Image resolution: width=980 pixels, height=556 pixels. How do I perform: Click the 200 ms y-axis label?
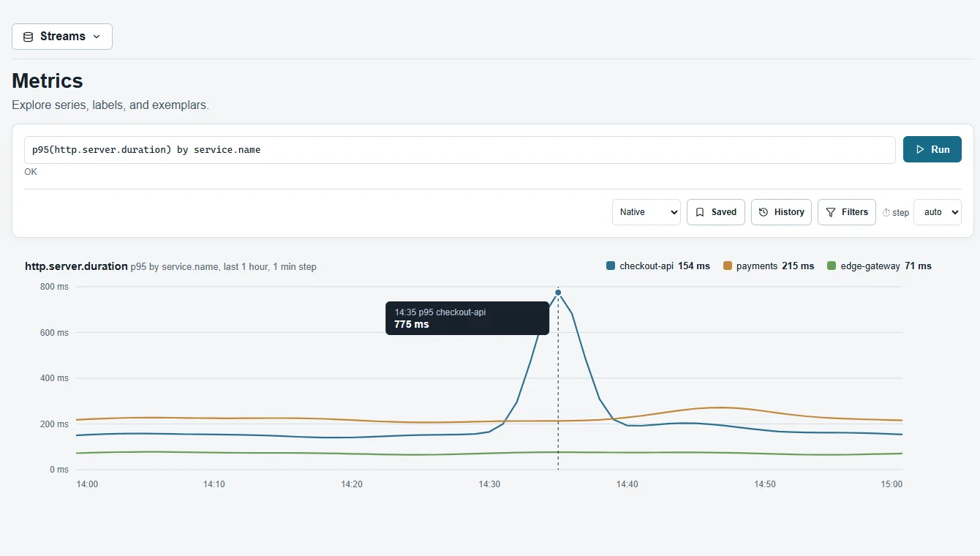pos(53,424)
